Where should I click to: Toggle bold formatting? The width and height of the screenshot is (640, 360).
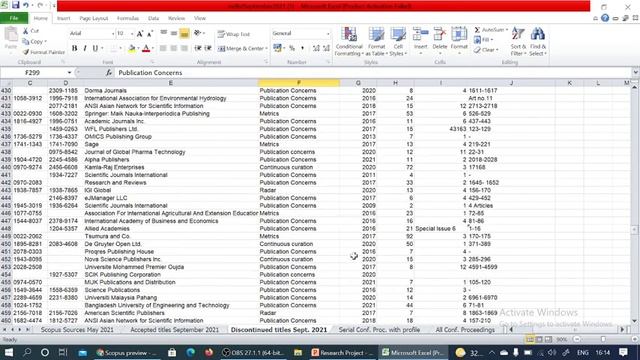pyautogui.click(x=75, y=49)
